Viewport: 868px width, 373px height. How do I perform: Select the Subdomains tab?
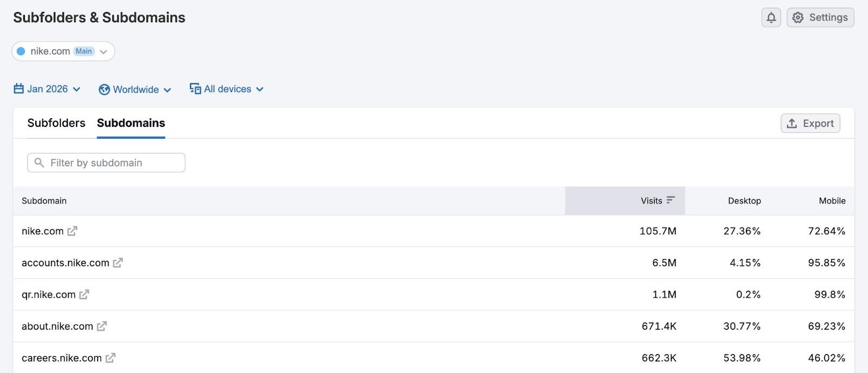click(131, 123)
